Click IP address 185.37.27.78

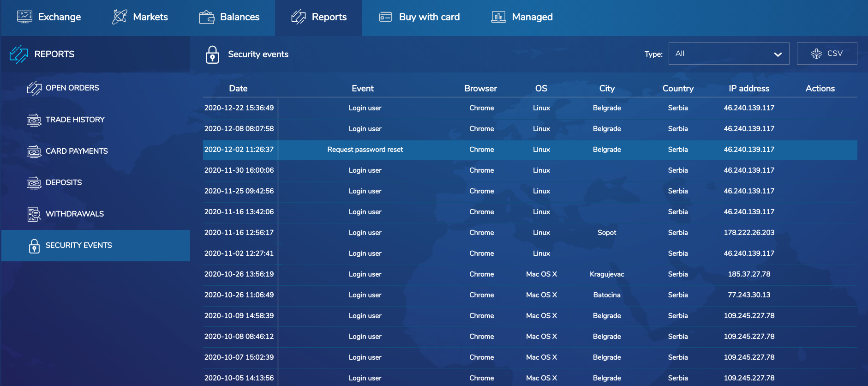coord(749,274)
